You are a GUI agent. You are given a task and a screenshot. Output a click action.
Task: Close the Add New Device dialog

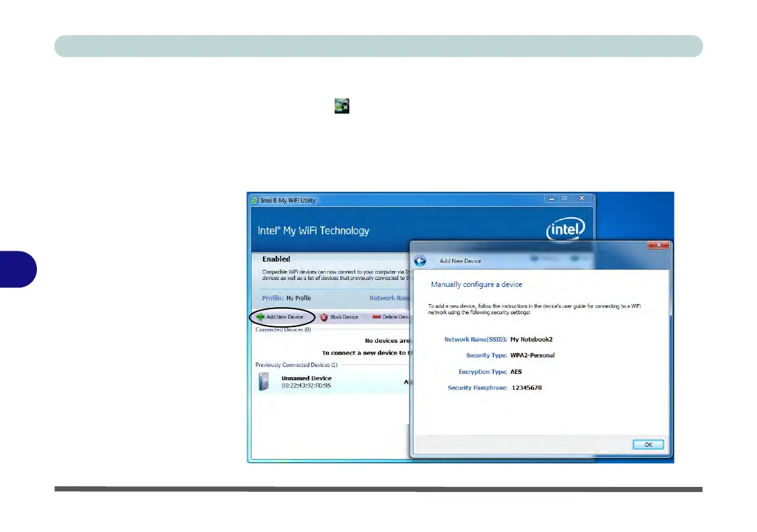(x=658, y=245)
